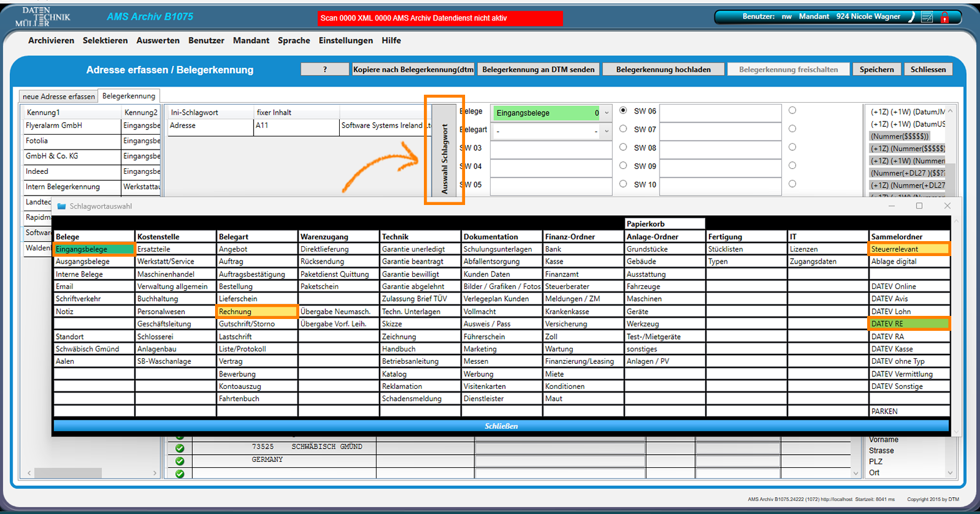Open the Belegart dropdown arrow
This screenshot has width=980, height=514.
(x=607, y=131)
